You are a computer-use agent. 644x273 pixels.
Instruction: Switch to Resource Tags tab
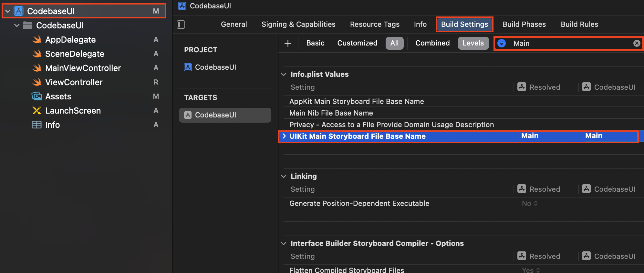click(375, 24)
